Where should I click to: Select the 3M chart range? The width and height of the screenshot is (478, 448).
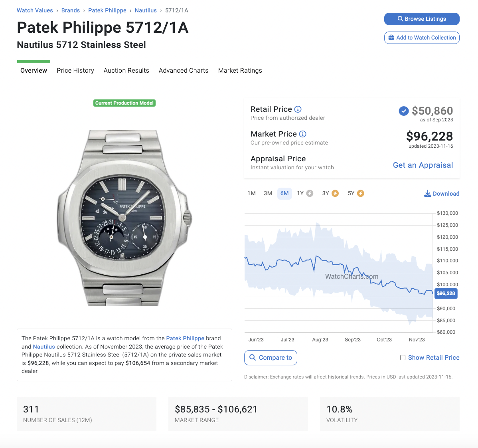click(x=268, y=193)
